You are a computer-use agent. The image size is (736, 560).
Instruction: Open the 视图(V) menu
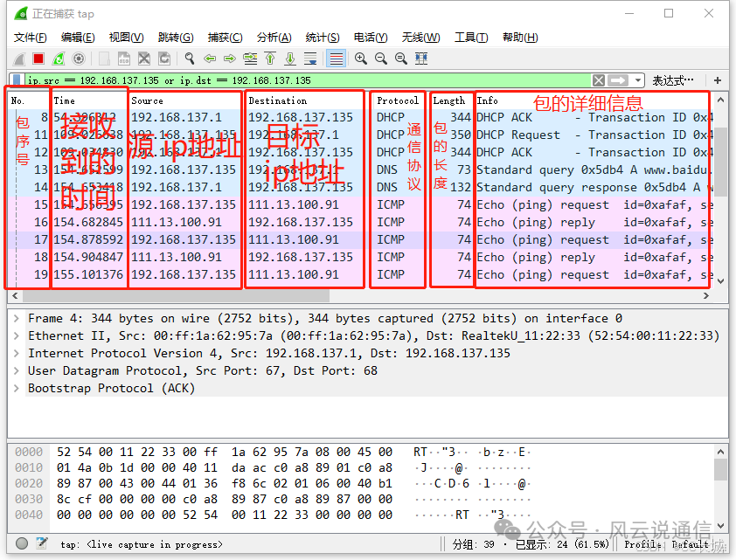(x=126, y=38)
